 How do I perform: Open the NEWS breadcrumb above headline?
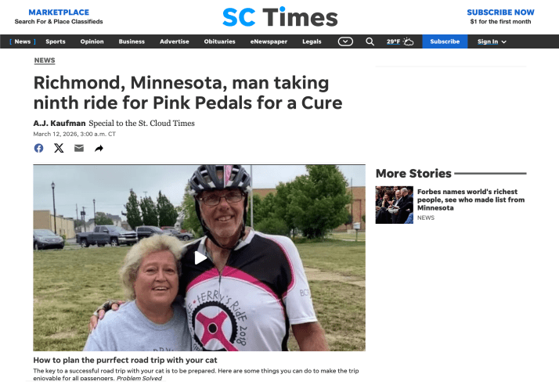click(x=45, y=60)
